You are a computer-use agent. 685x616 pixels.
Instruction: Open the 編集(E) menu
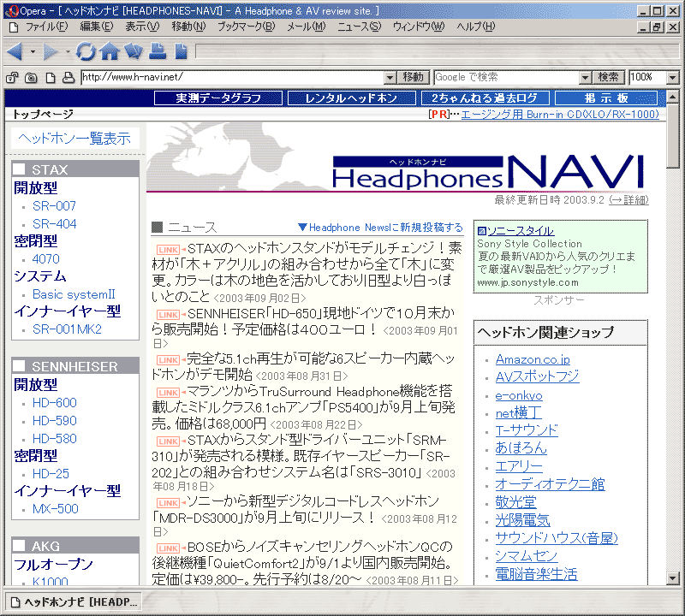[x=97, y=27]
